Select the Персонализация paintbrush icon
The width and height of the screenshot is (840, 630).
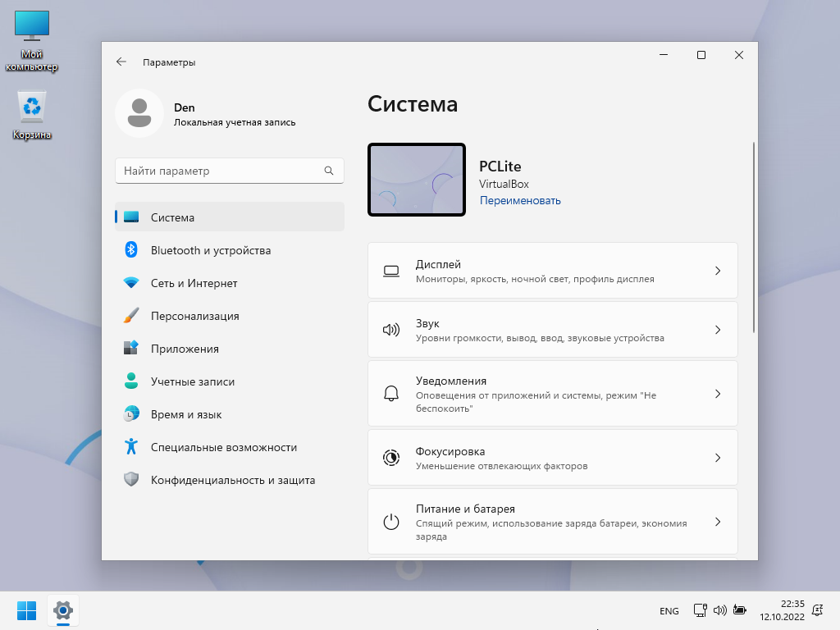point(130,316)
